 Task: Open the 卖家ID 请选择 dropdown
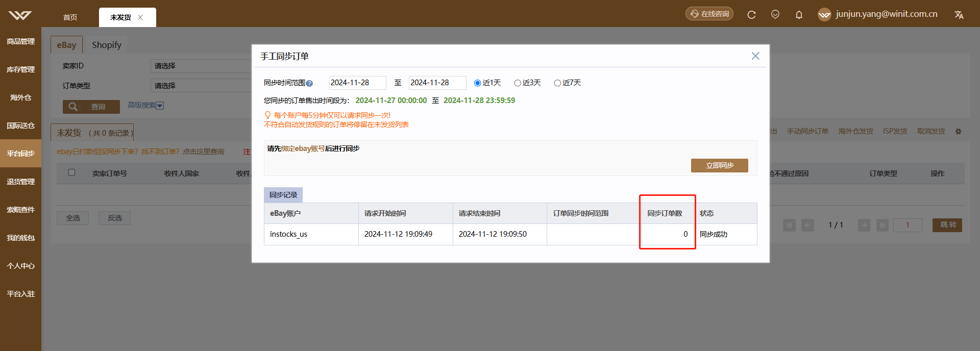(x=201, y=66)
